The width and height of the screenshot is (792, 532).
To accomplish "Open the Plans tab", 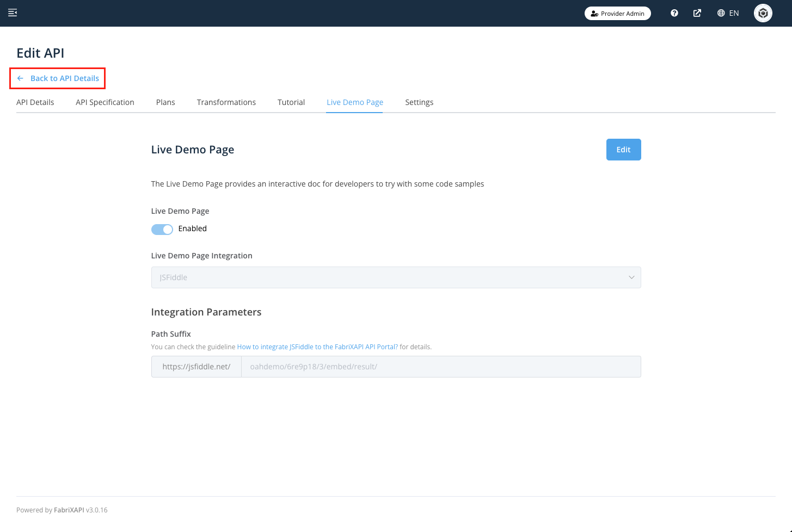I will 165,102.
